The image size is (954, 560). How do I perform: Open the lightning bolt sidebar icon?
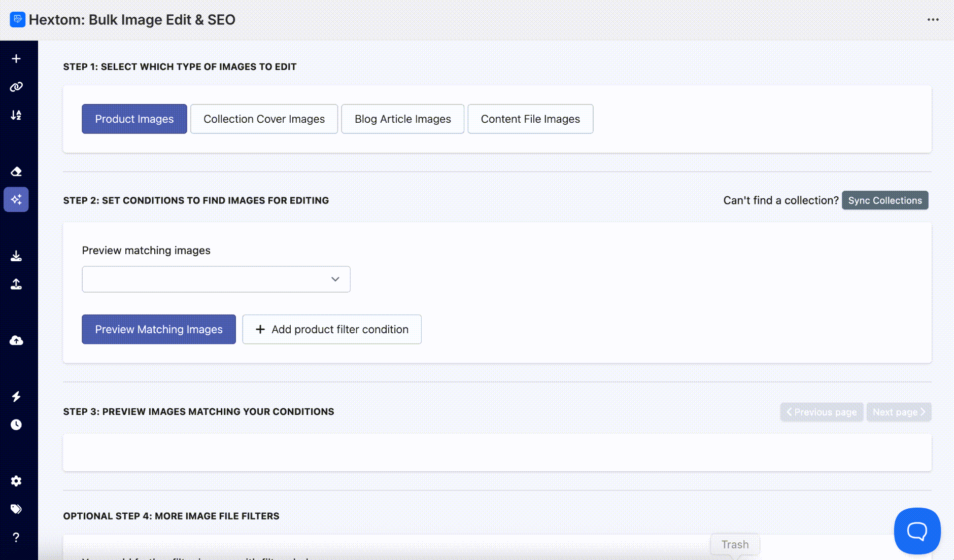click(16, 396)
